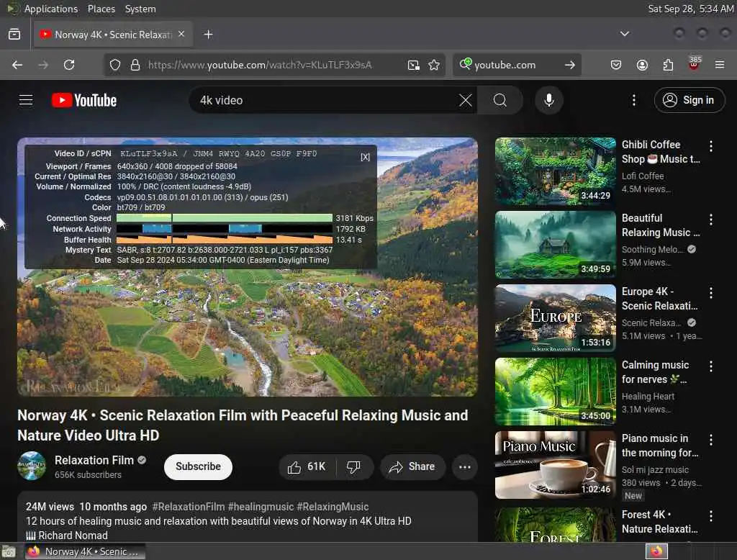This screenshot has height=560, width=737.
Task: Open the extensions puzzle icon
Action: [x=668, y=65]
